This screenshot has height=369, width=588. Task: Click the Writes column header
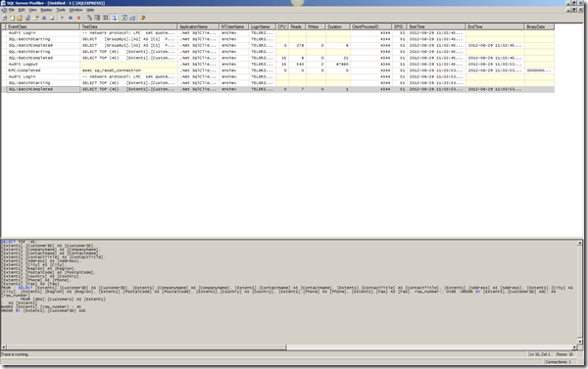click(x=316, y=26)
